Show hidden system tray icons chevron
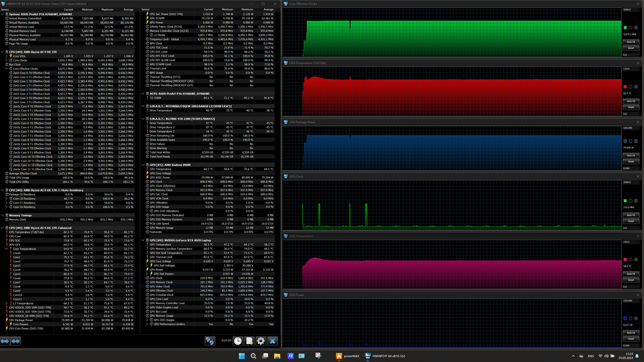 pyautogui.click(x=573, y=356)
